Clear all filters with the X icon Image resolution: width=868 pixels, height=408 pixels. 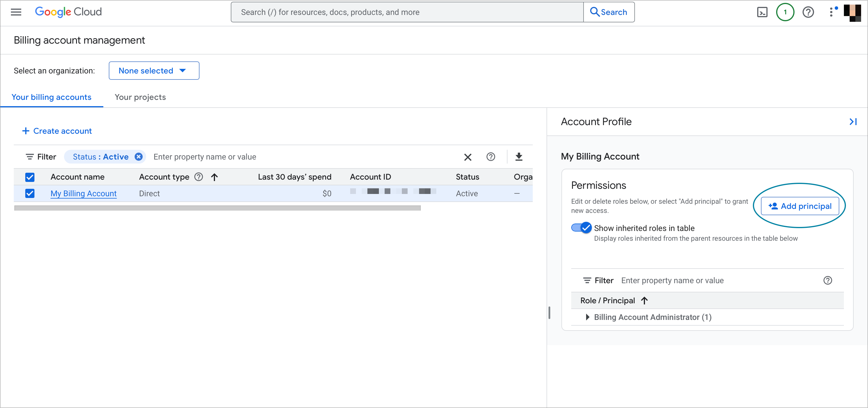tap(468, 157)
